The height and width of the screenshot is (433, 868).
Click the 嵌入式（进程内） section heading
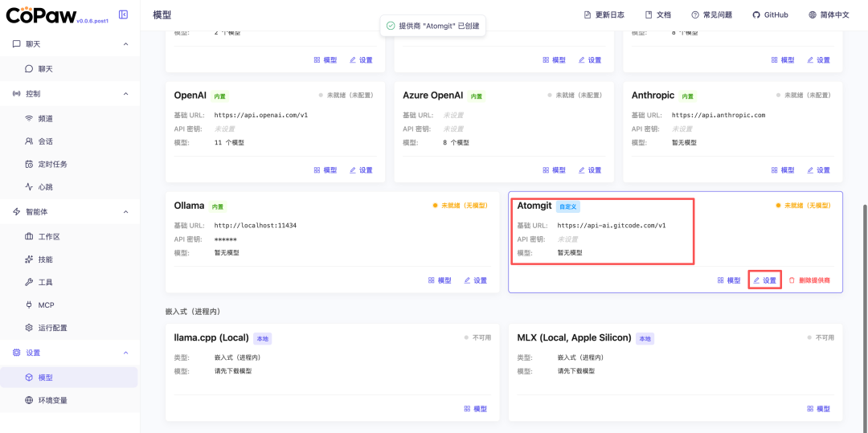coord(193,312)
